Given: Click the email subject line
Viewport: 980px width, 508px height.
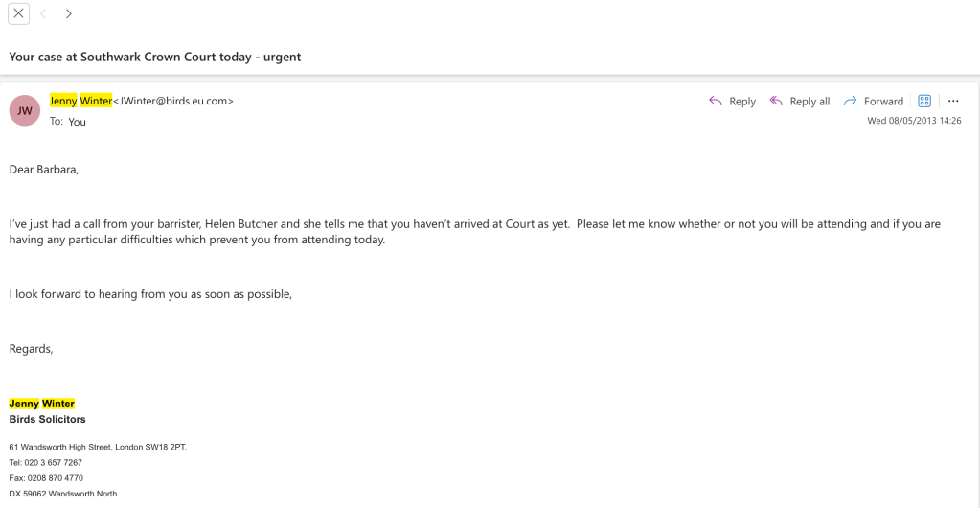Looking at the screenshot, I should click(155, 57).
